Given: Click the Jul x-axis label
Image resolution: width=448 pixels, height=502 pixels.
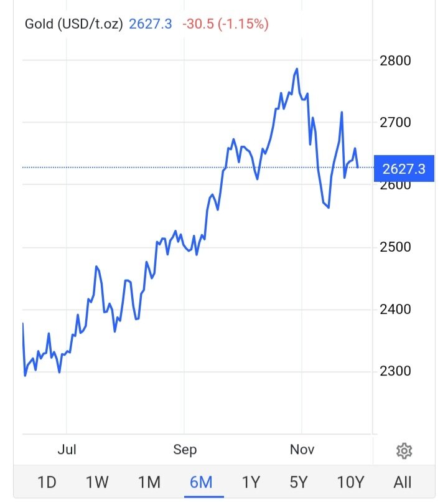Looking at the screenshot, I should pos(67,450).
